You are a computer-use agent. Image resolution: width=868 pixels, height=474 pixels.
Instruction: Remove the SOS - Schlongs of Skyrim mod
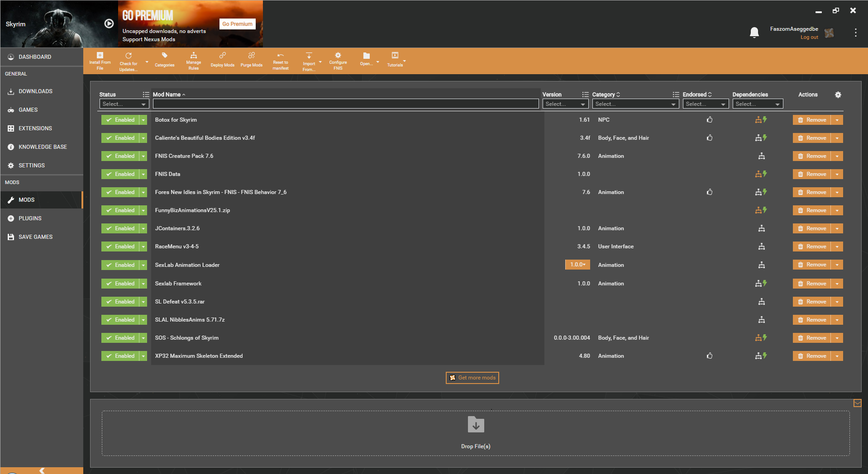(x=812, y=338)
